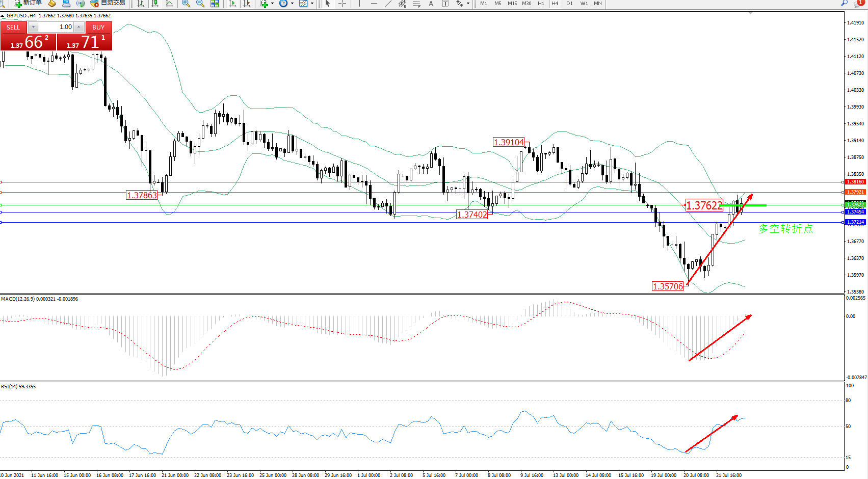Click the zoom in magnifier icon
This screenshot has width=868, height=479.
186,4
